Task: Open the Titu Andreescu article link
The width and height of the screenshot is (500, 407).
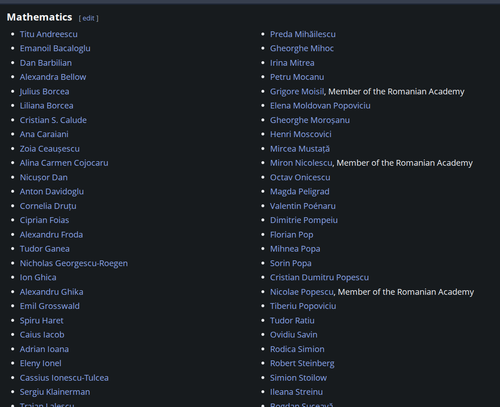Action: click(49, 34)
